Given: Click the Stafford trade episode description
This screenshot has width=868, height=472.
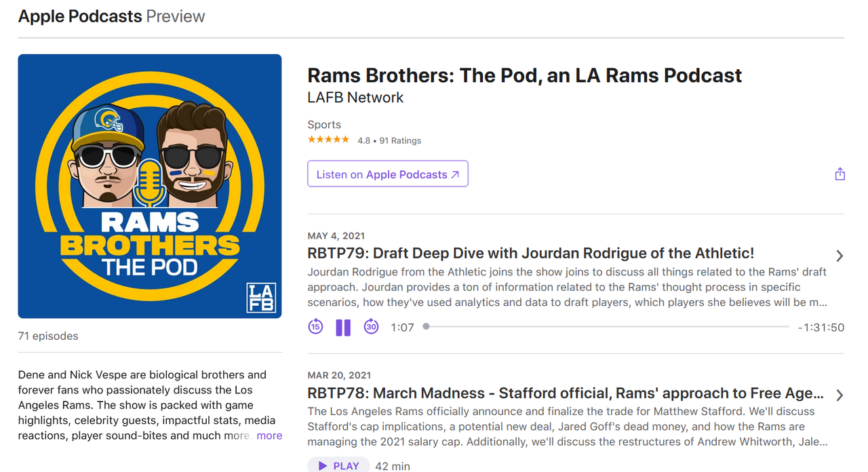Looking at the screenshot, I should pos(568,427).
